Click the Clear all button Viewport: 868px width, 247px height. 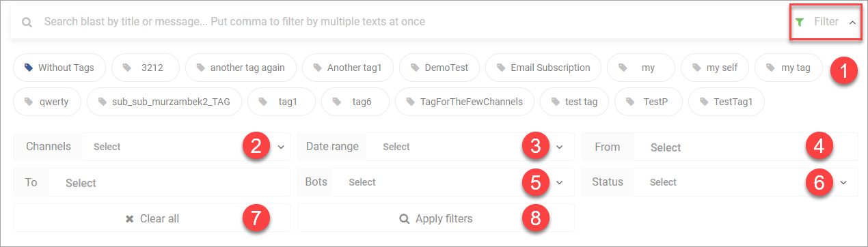click(x=152, y=218)
